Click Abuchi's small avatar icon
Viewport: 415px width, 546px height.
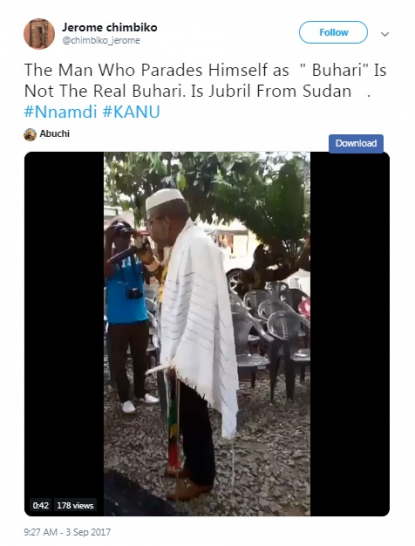pos(30,134)
